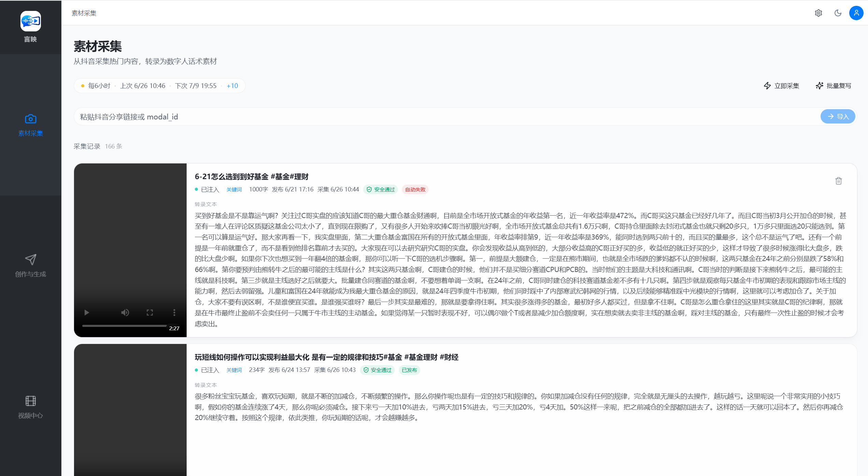The width and height of the screenshot is (868, 476).
Task: Click the 素材采集 breadcrumb in header
Action: [84, 13]
